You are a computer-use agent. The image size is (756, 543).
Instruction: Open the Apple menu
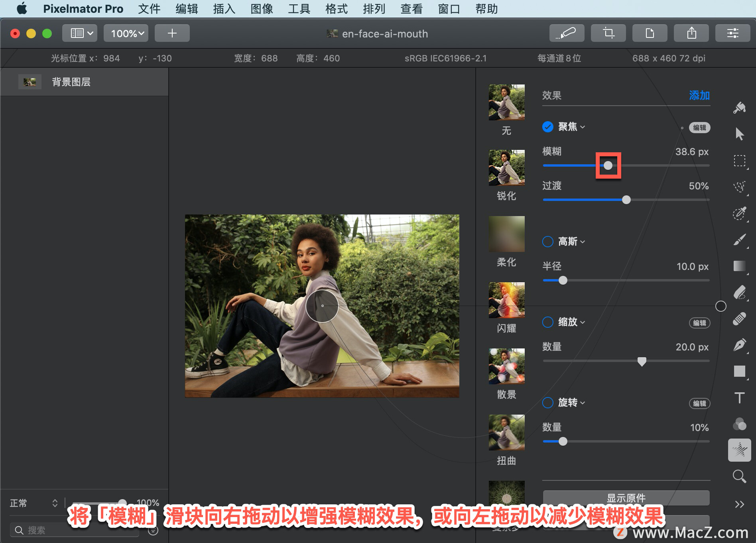tap(22, 8)
